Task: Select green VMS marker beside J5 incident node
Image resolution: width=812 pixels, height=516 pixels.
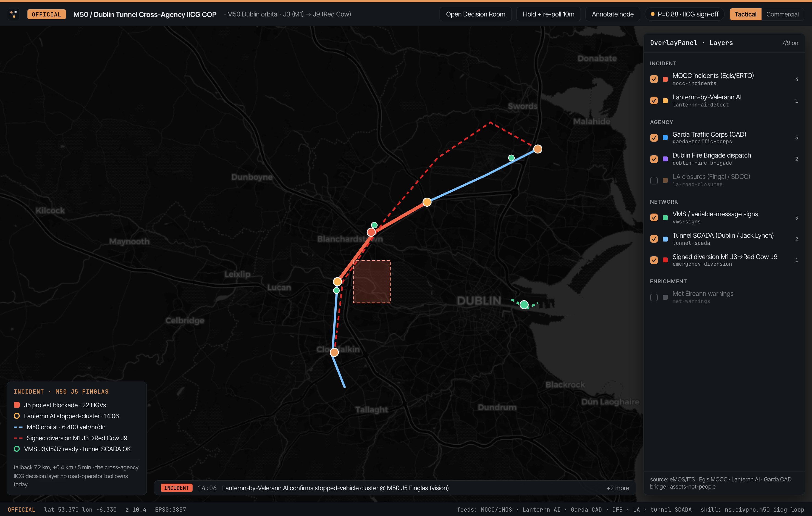Action: click(374, 225)
